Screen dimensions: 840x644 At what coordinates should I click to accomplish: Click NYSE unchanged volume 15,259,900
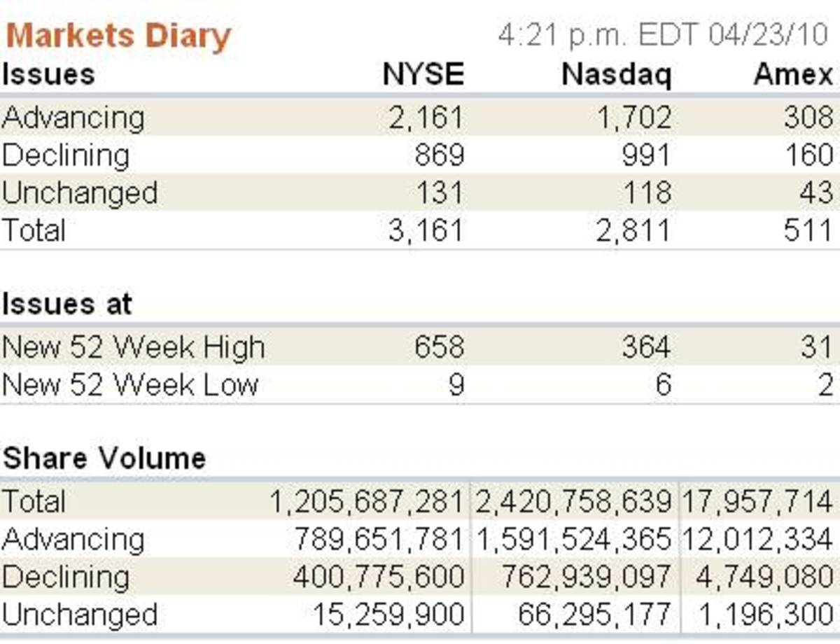(x=388, y=615)
